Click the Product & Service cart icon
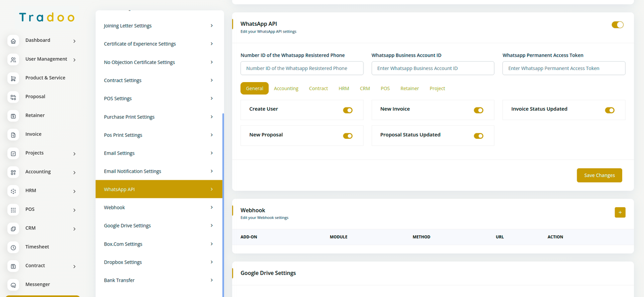644x297 pixels. point(13,78)
